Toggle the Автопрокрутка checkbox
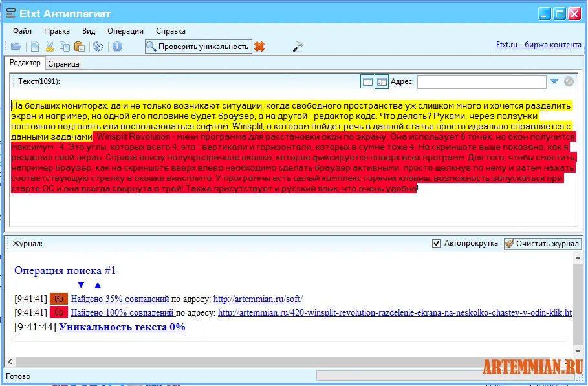Viewport: 588px width, 386px height. tap(436, 244)
